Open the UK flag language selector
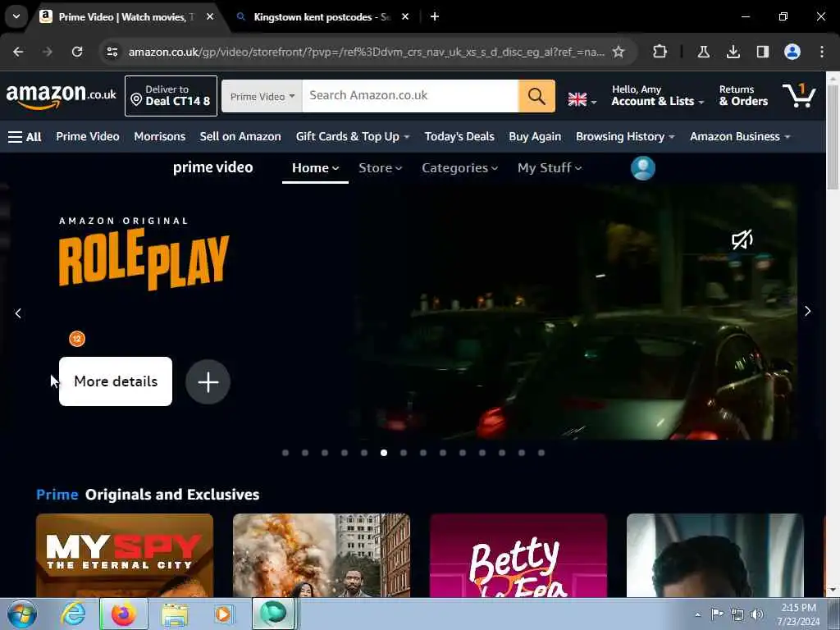 (582, 99)
